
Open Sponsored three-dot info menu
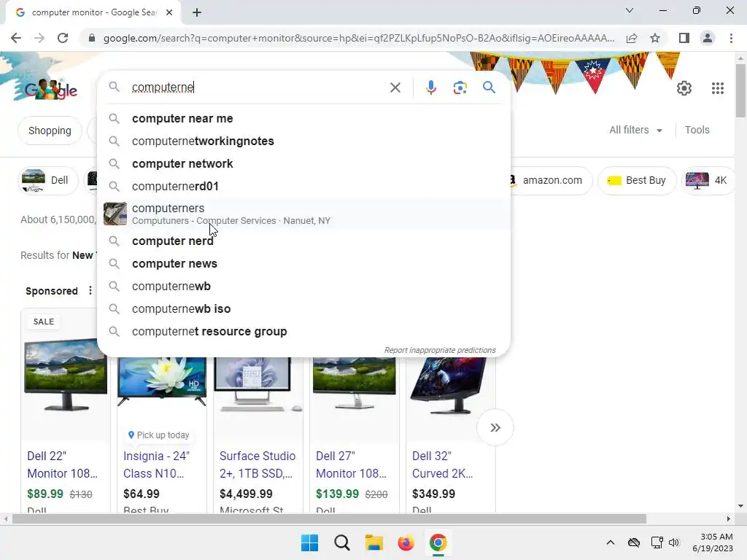coord(90,290)
